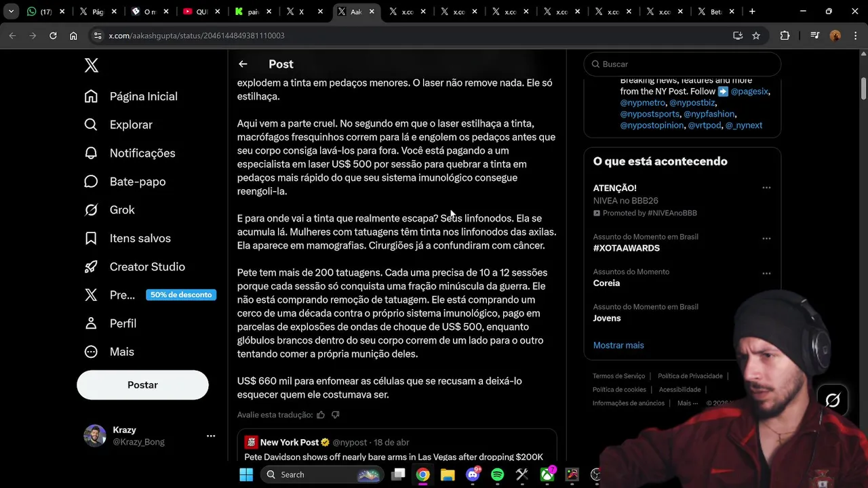This screenshot has width=868, height=488.
Task: Click the Buscar search field
Action: click(682, 64)
